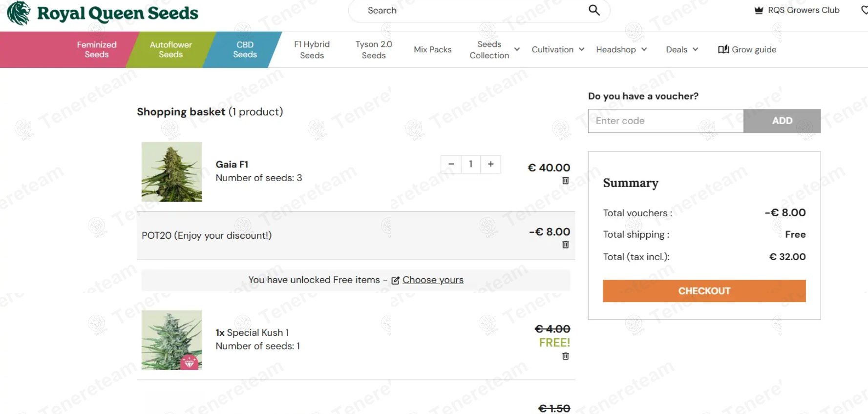This screenshot has width=868, height=414.
Task: Click the search magnifier icon
Action: coord(594,10)
